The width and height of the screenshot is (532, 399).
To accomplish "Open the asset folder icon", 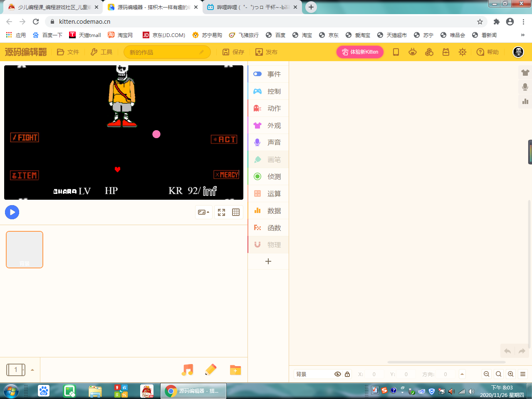I will pyautogui.click(x=235, y=369).
